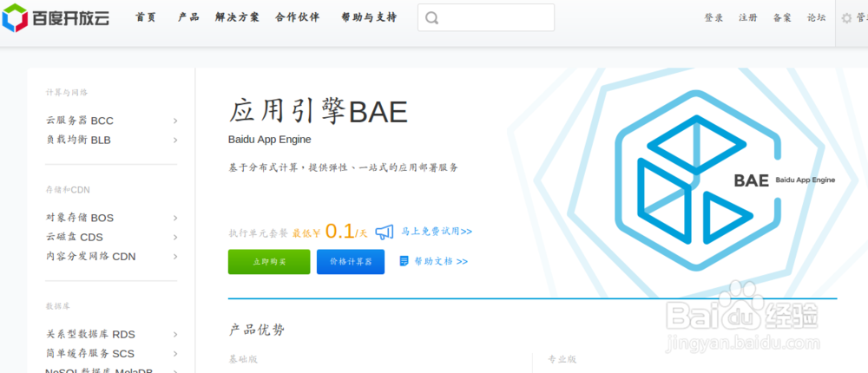868x373 pixels.
Task: Open the 合作伙伴 menu
Action: click(297, 17)
